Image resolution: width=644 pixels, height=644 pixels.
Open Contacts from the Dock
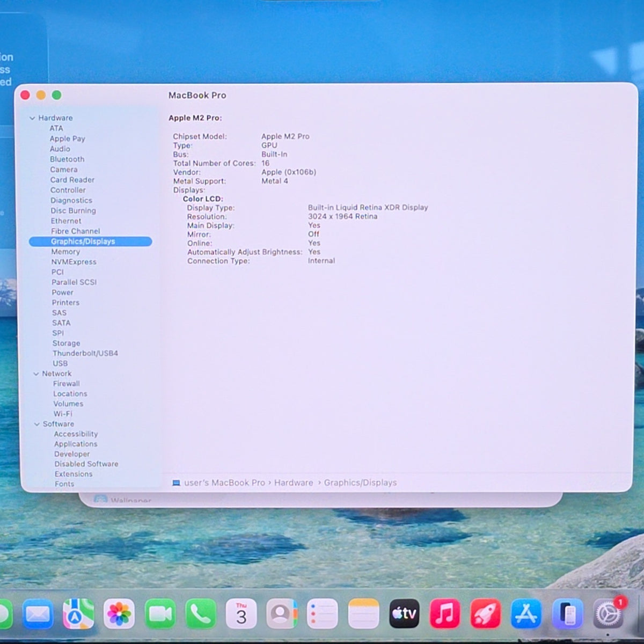click(282, 614)
